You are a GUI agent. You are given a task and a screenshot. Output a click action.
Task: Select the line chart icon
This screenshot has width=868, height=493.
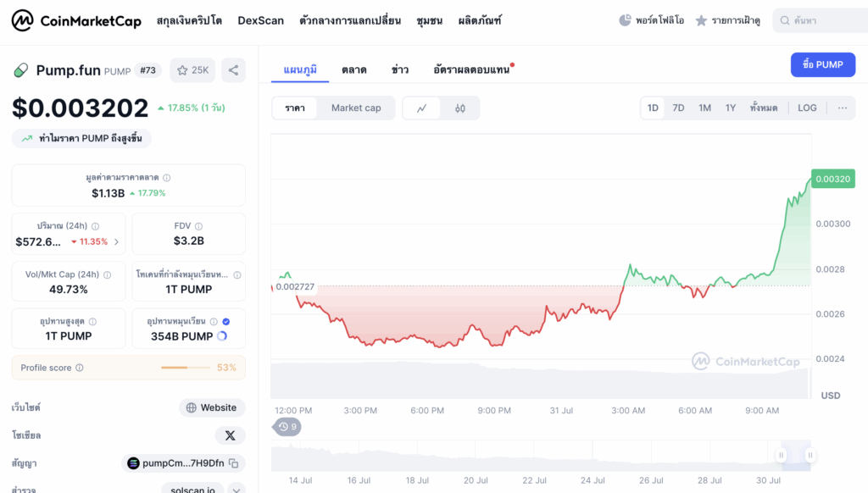tap(422, 108)
